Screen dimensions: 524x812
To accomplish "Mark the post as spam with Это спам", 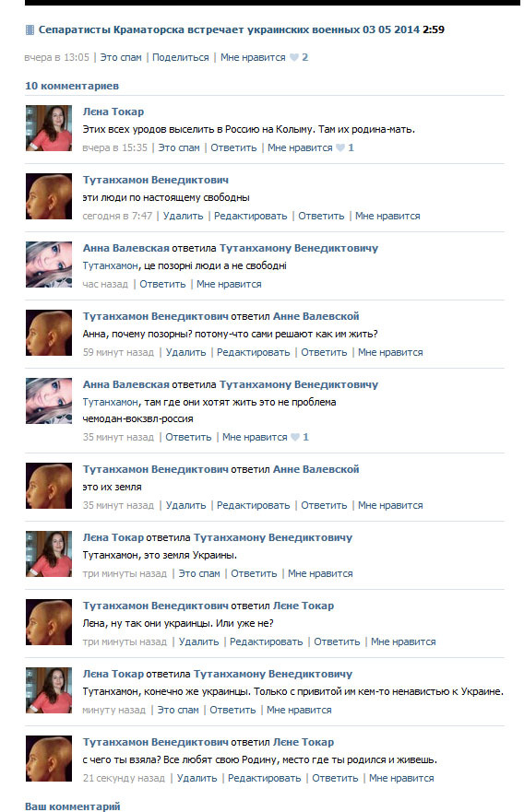I will 121,57.
